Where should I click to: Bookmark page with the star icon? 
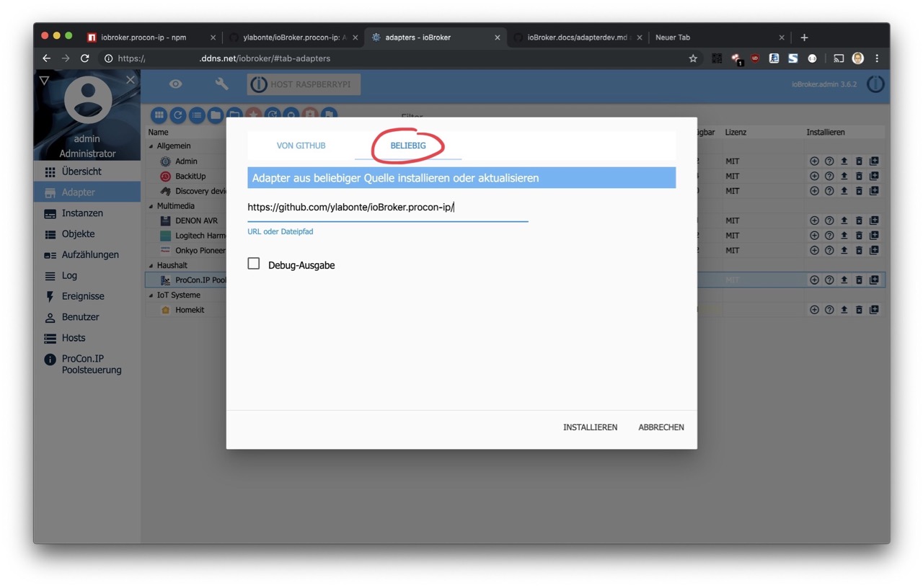(693, 58)
